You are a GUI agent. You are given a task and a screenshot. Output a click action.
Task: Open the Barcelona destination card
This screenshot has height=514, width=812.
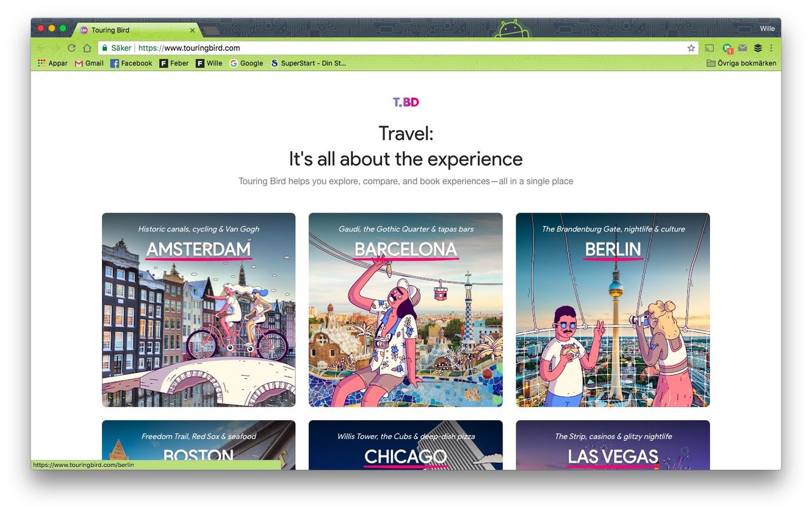pyautogui.click(x=405, y=310)
